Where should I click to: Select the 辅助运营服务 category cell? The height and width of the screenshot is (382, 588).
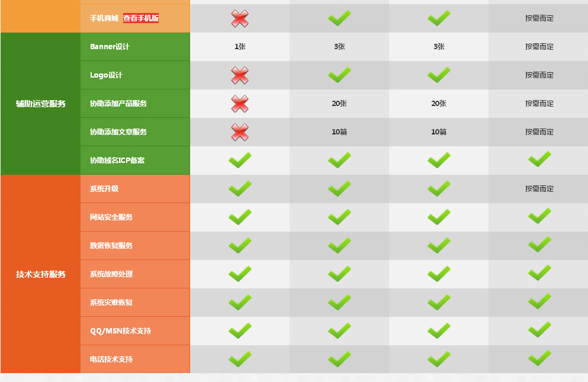pos(40,104)
